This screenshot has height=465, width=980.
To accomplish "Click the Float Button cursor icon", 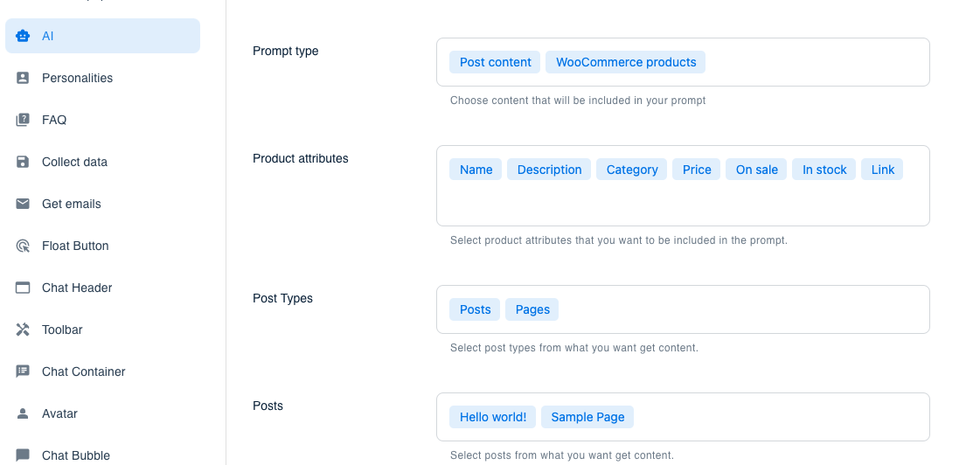I will pos(24,246).
